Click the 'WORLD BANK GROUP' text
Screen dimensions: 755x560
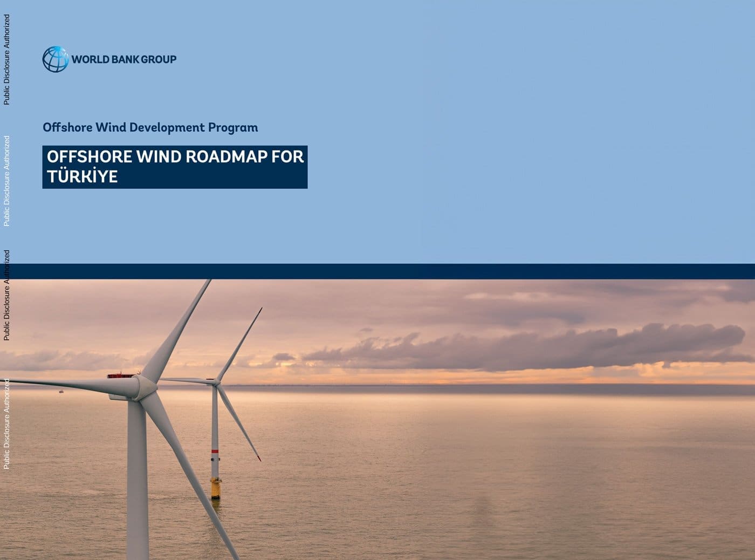pos(124,59)
